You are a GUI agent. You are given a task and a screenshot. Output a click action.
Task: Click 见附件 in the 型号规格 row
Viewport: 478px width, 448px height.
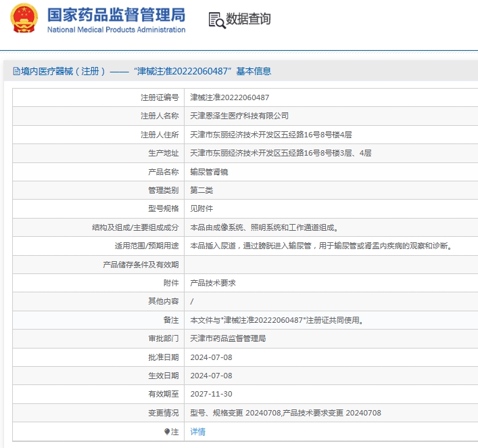[201, 208]
